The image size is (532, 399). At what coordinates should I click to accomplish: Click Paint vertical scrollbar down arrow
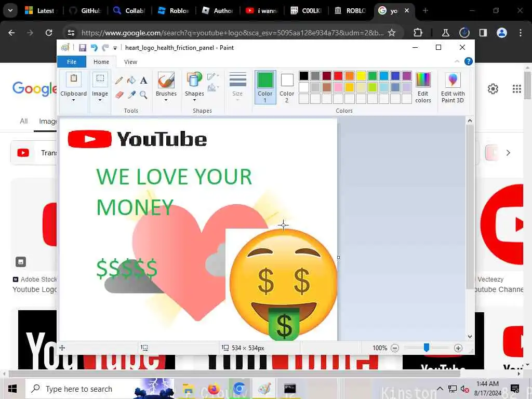[470, 337]
